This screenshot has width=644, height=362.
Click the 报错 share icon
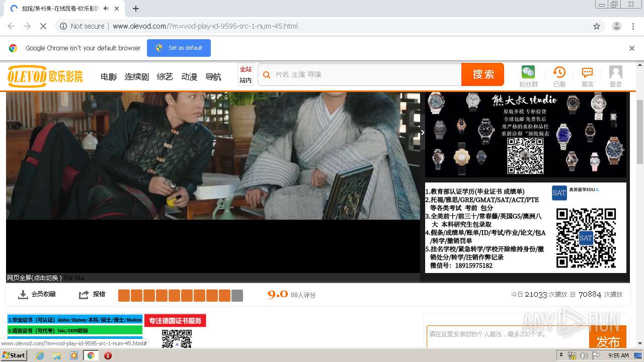pos(84,295)
